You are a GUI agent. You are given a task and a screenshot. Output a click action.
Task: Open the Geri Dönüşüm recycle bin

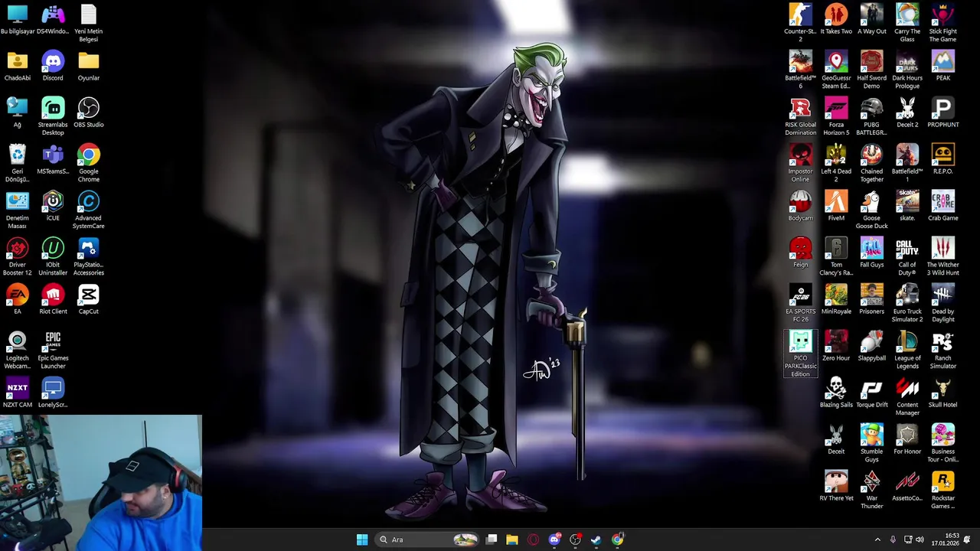(18, 163)
